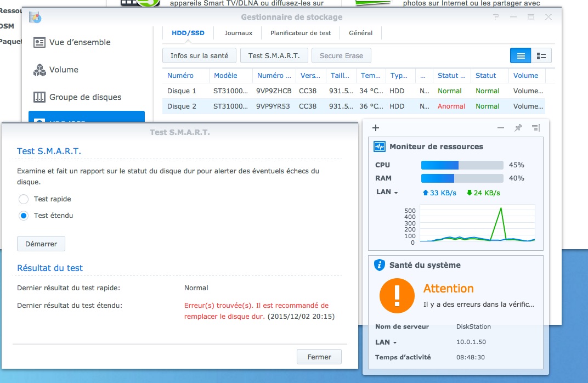Open the Attention health status link
This screenshot has height=383, width=588.
point(449,289)
